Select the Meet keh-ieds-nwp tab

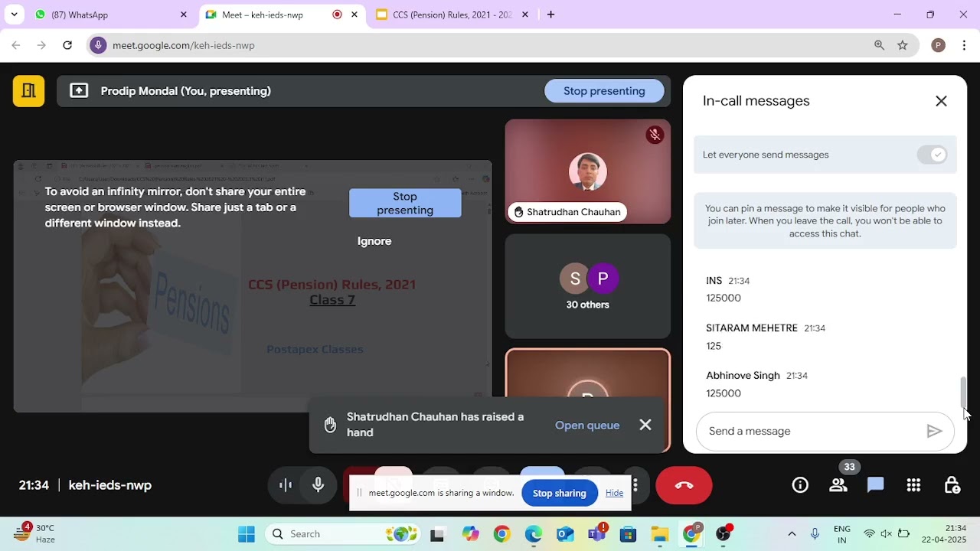point(282,15)
